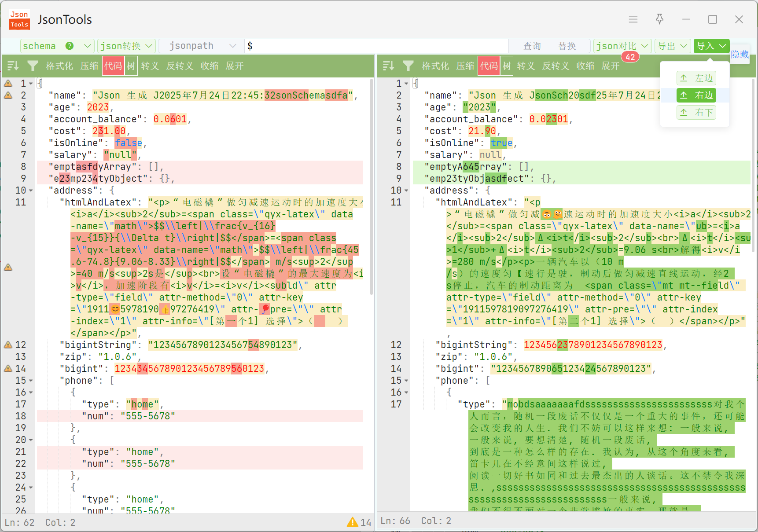Click 压缩 in left editor toolbar
The image size is (758, 532).
point(89,66)
